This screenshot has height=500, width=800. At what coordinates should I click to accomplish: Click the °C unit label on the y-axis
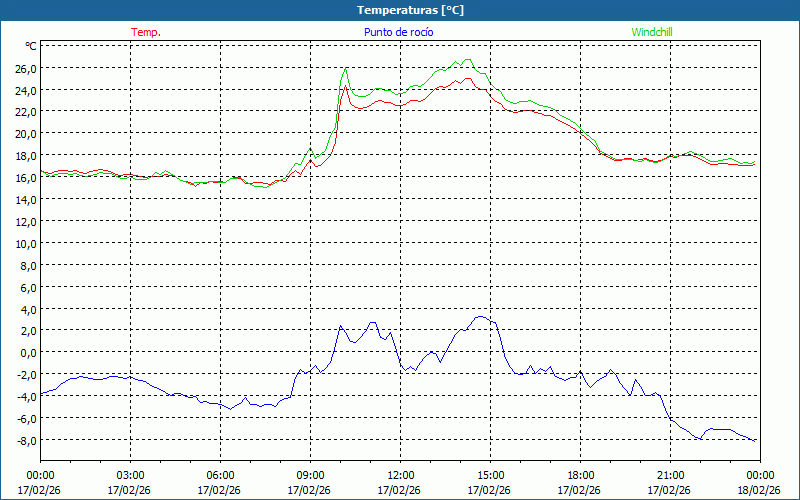31,46
